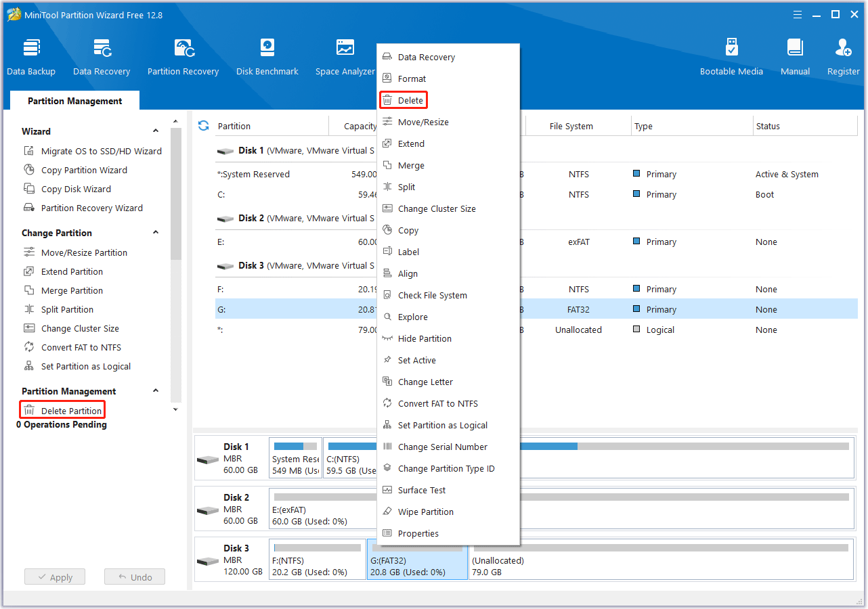Viewport: 868px width, 609px height.
Task: Select Delete in context menu
Action: (448, 101)
